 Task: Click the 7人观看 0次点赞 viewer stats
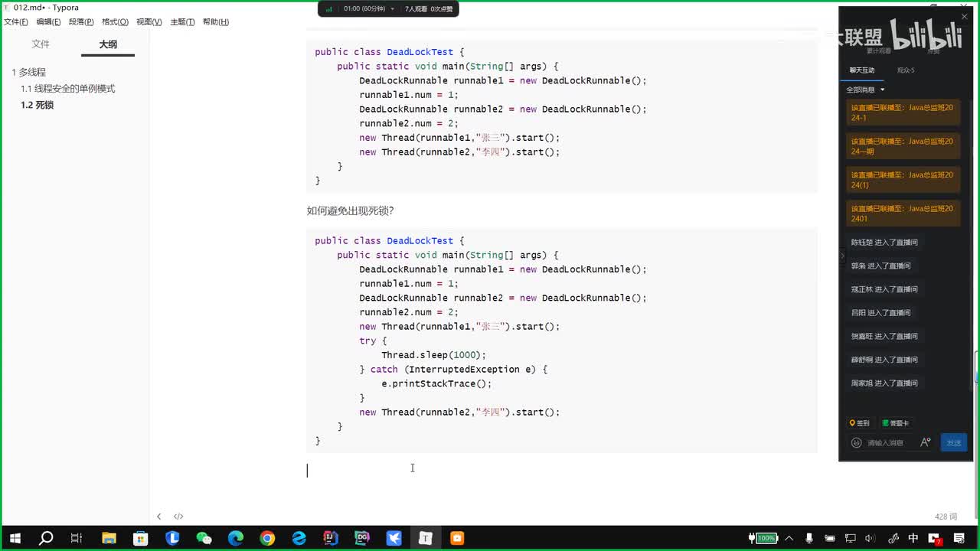click(429, 9)
